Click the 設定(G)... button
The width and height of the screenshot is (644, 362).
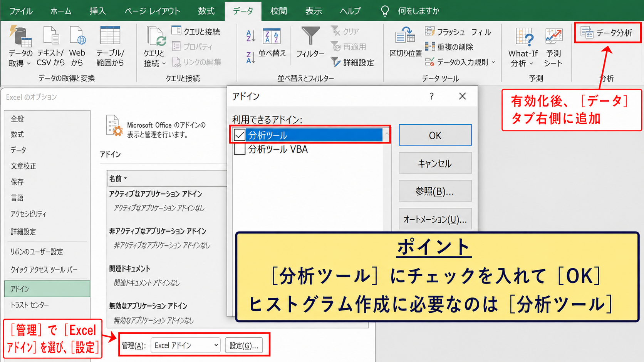click(x=244, y=345)
